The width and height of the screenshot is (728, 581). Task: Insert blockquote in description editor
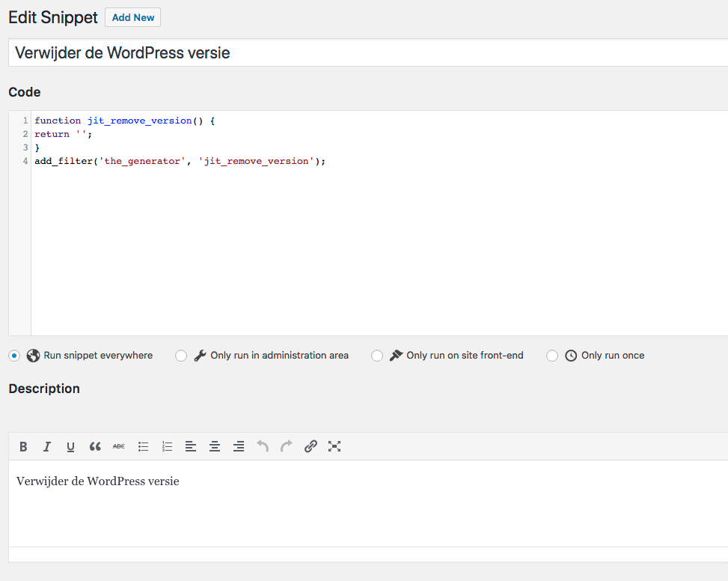(x=95, y=446)
